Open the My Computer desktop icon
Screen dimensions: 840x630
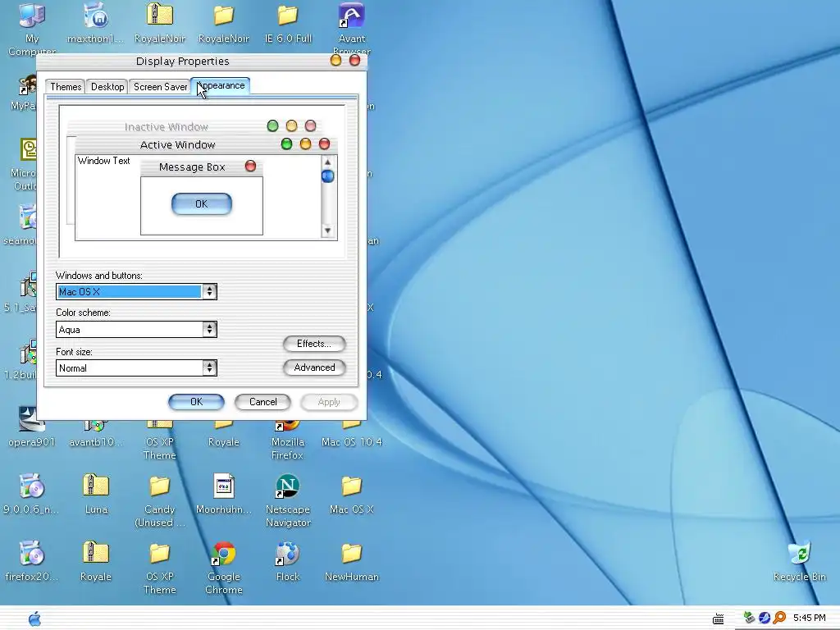point(32,16)
